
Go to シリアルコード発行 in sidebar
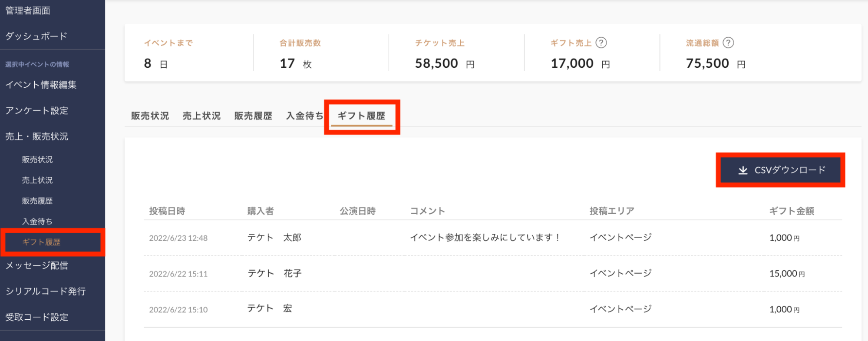46,291
